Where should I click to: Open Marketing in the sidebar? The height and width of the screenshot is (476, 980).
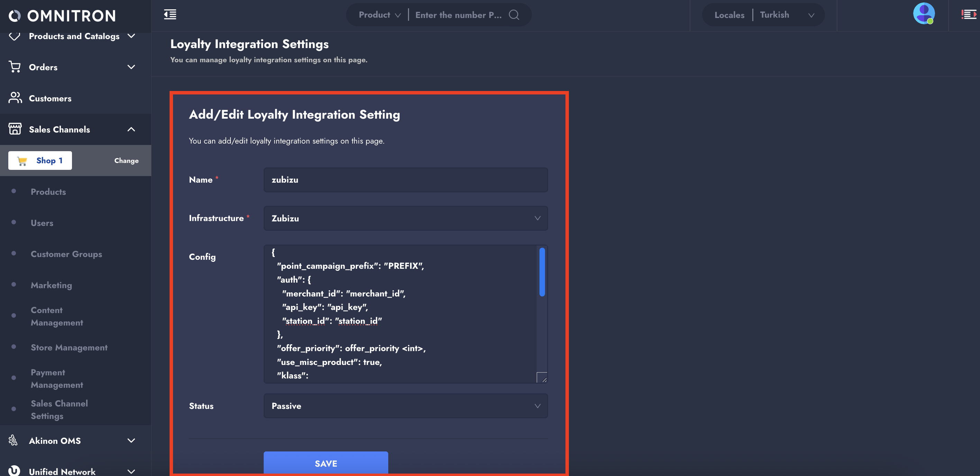click(x=51, y=285)
